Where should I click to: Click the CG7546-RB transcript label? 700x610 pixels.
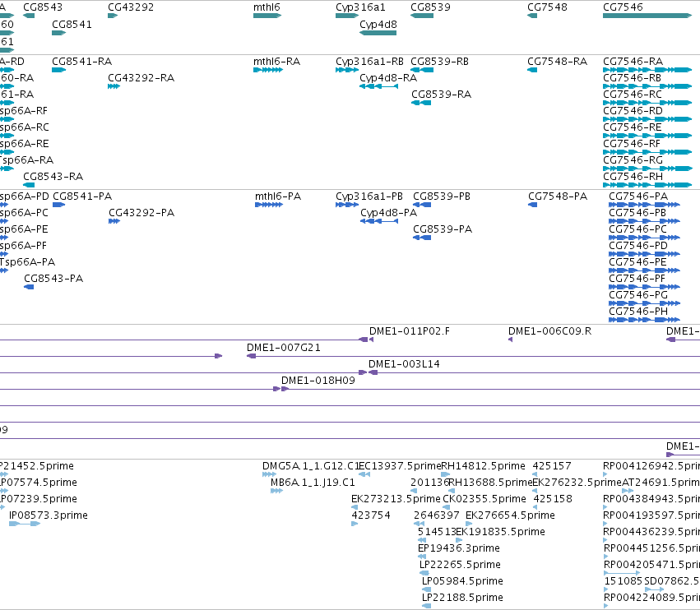[632, 78]
